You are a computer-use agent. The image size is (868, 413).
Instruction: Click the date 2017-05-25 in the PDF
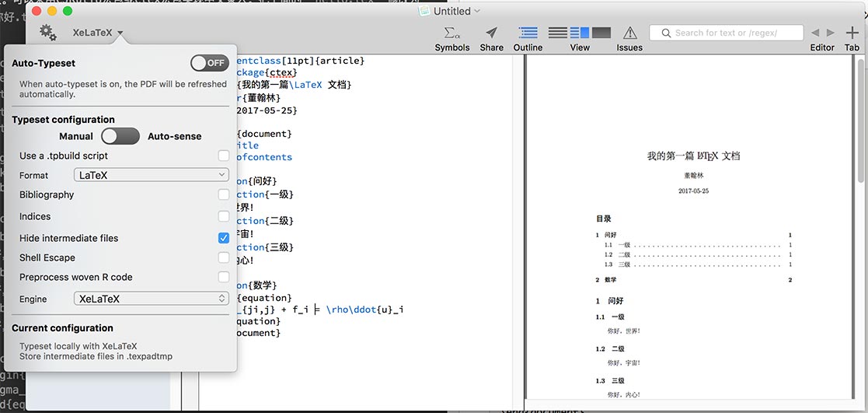point(694,191)
